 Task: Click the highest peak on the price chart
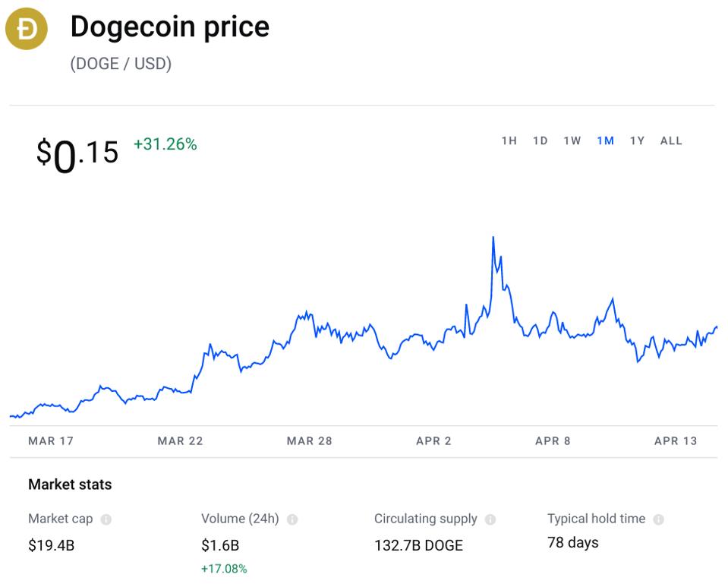[493, 238]
